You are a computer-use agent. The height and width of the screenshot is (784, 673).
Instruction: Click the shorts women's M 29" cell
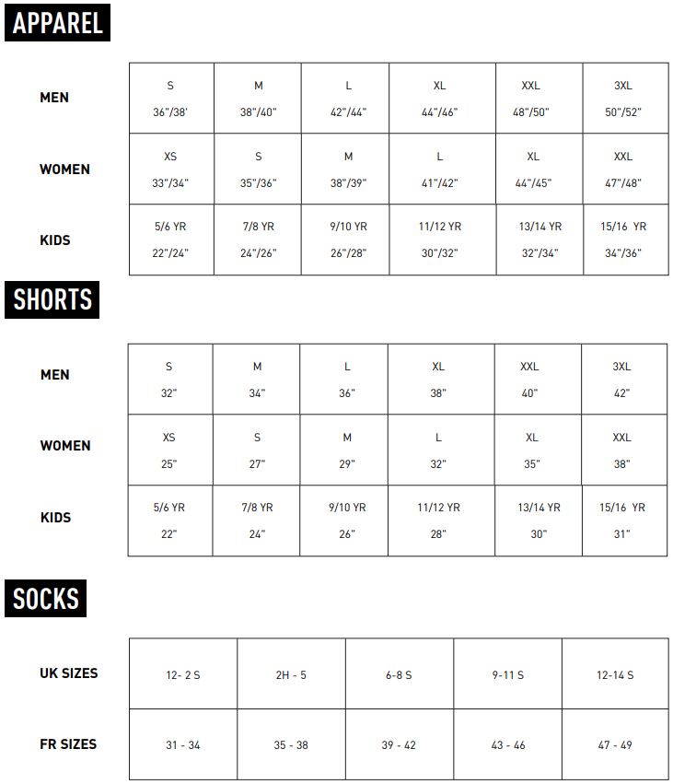click(346, 451)
